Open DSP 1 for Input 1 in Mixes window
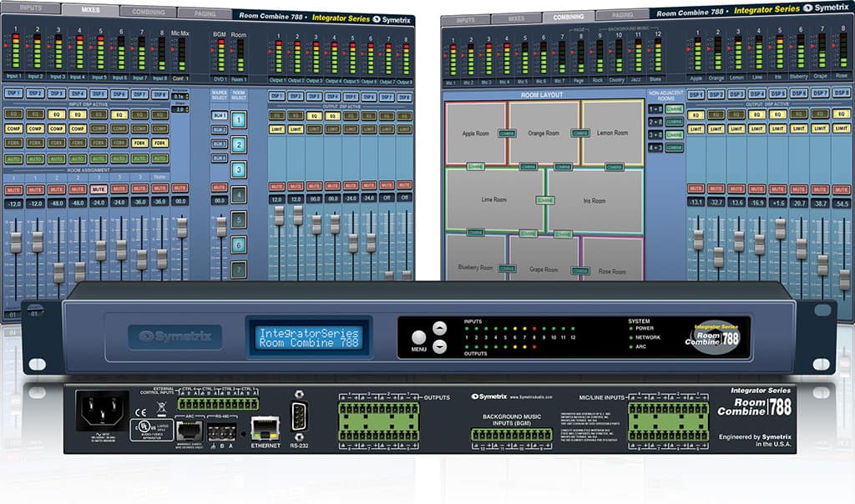The height and width of the screenshot is (504, 855). click(x=13, y=93)
